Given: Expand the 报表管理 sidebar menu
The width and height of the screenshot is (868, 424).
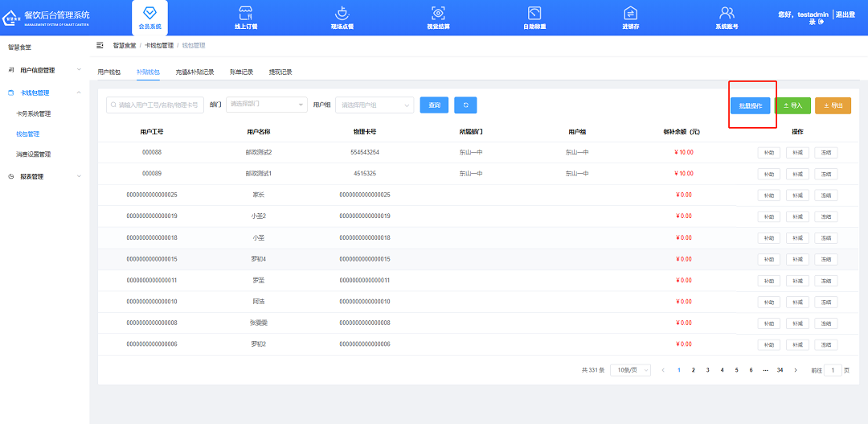Looking at the screenshot, I should click(x=44, y=176).
